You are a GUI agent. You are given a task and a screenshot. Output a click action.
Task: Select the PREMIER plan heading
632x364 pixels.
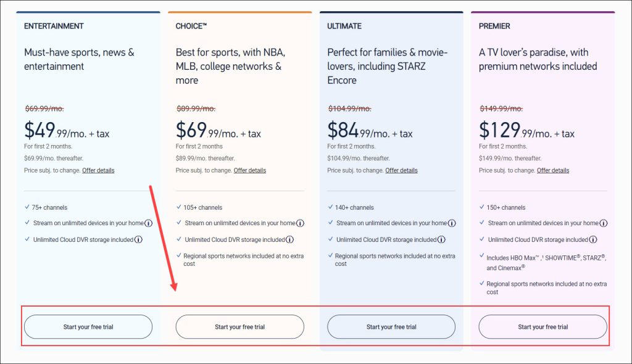click(x=494, y=26)
